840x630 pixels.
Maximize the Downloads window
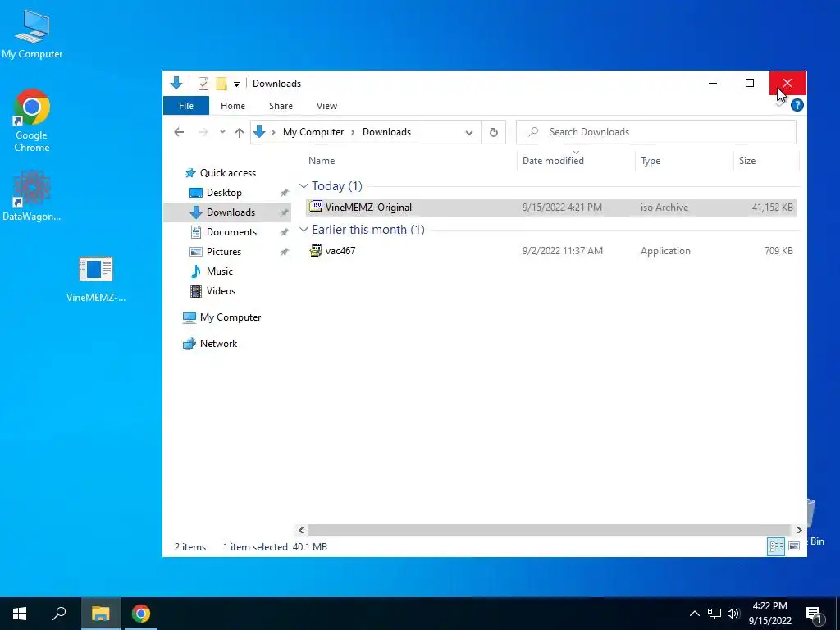[x=750, y=83]
